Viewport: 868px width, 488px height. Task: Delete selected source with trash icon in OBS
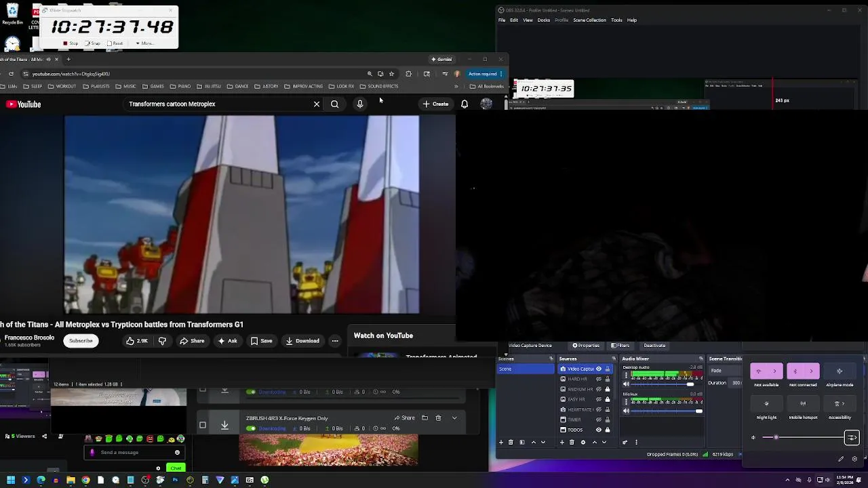tap(572, 443)
